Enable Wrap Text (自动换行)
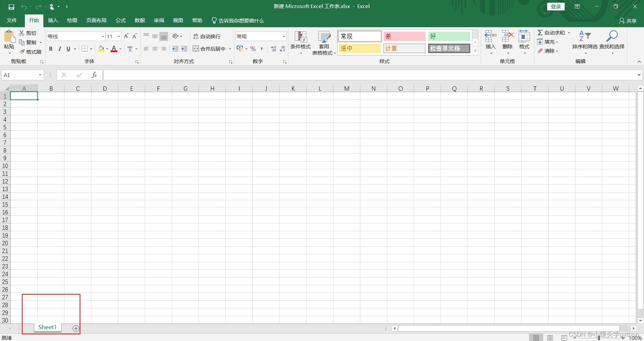This screenshot has width=644, height=341. coord(207,36)
